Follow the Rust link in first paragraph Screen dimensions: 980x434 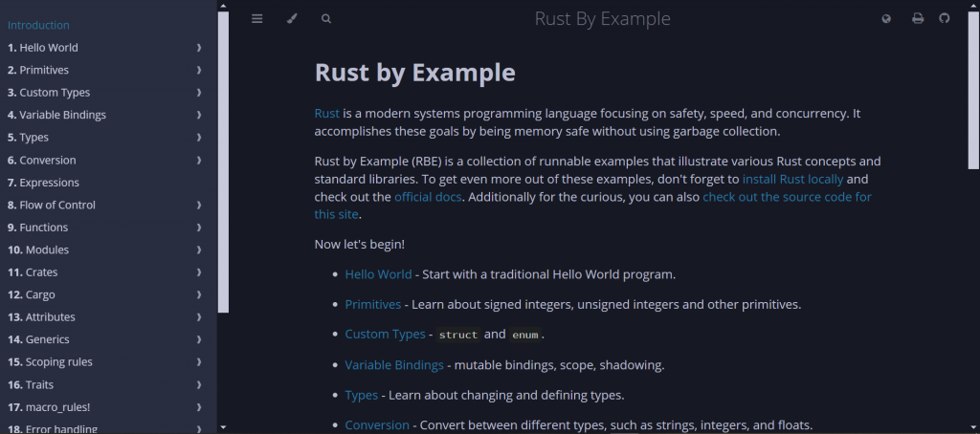coord(327,114)
